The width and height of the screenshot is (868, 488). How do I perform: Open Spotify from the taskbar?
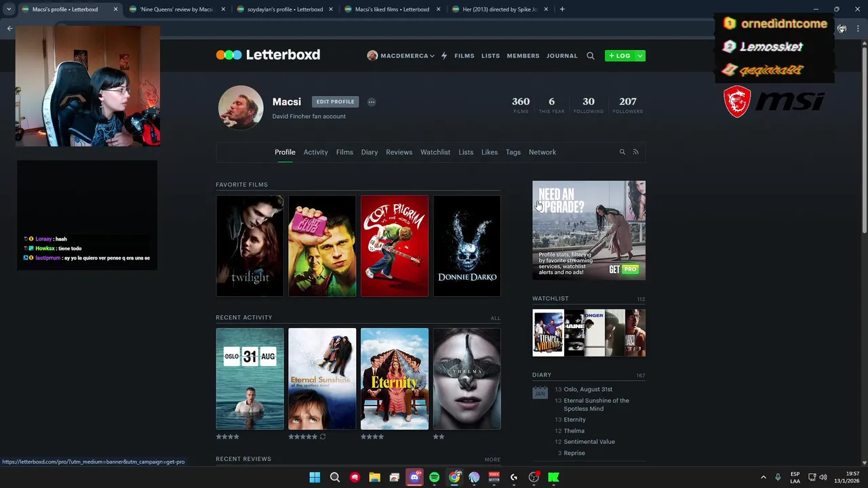click(x=434, y=477)
